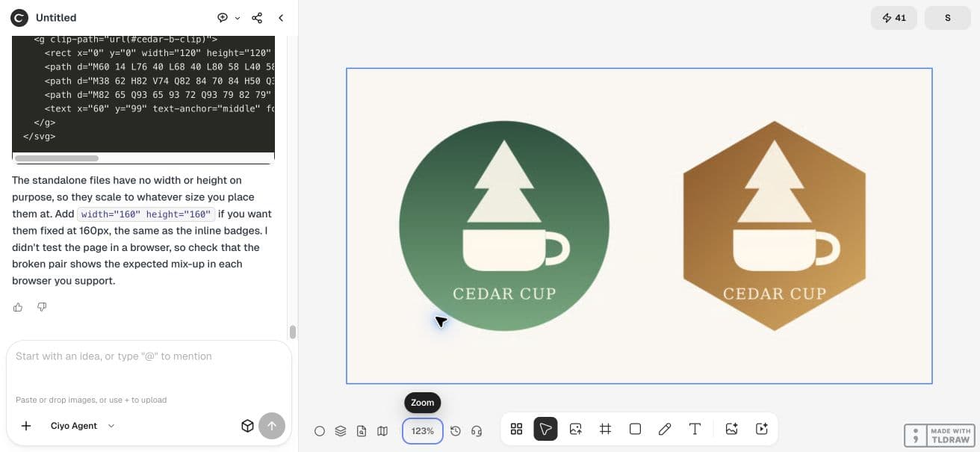The image size is (980, 452).
Task: Toggle the minimap icon
Action: pyautogui.click(x=382, y=431)
